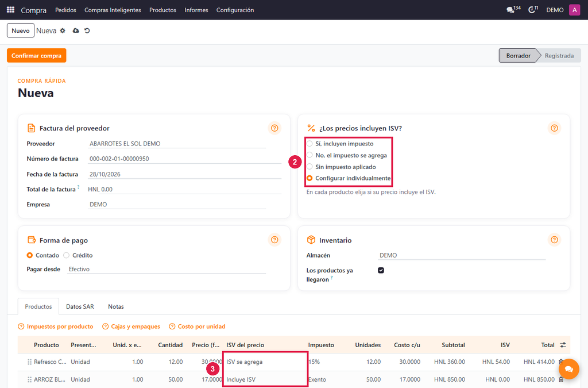Open 'Incluye ISV' dropdown in ARROZ row
This screenshot has width=588, height=388.
coord(265,380)
